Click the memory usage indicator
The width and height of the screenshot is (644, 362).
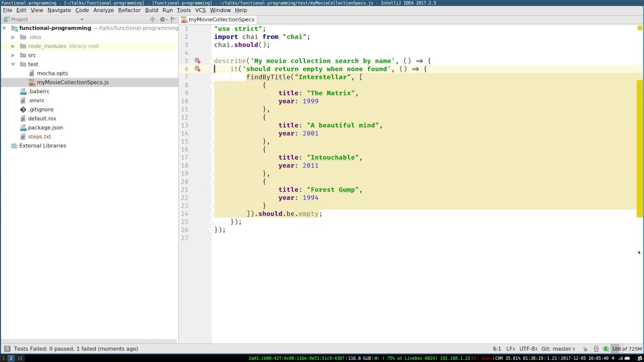coord(626,349)
